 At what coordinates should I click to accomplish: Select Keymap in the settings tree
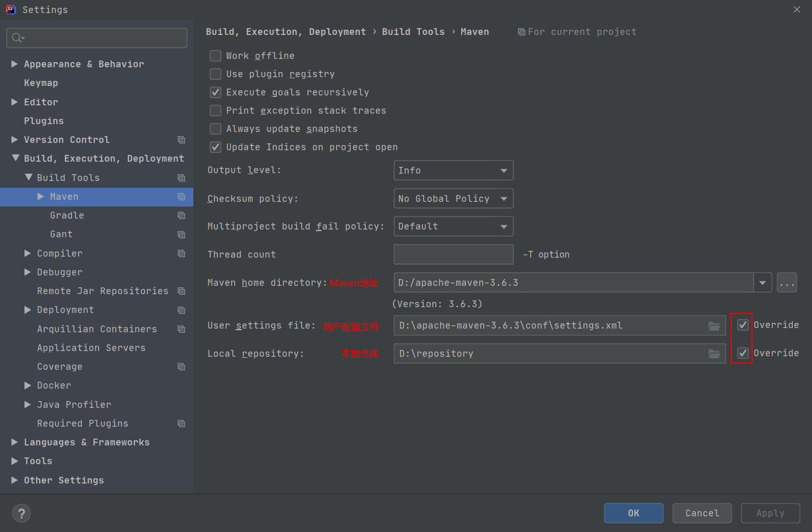click(41, 83)
